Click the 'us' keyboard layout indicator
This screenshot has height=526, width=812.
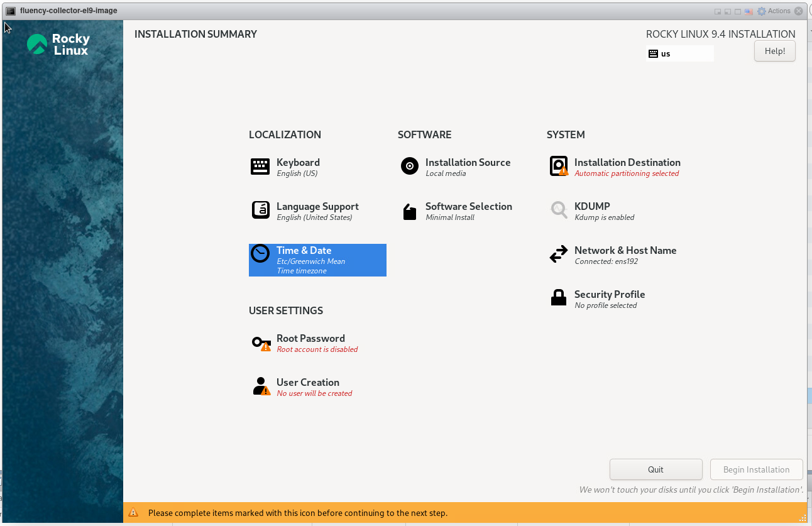[680, 53]
